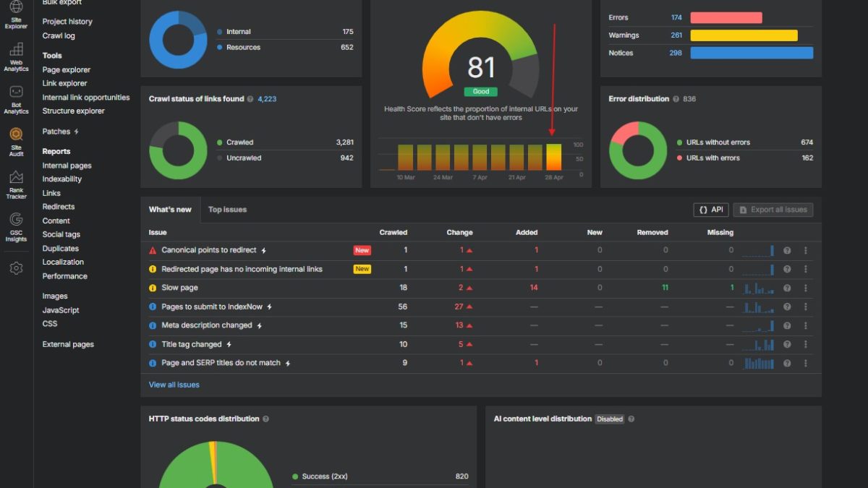Open more options for Page and SERP titles row
The width and height of the screenshot is (868, 488).
click(x=805, y=363)
